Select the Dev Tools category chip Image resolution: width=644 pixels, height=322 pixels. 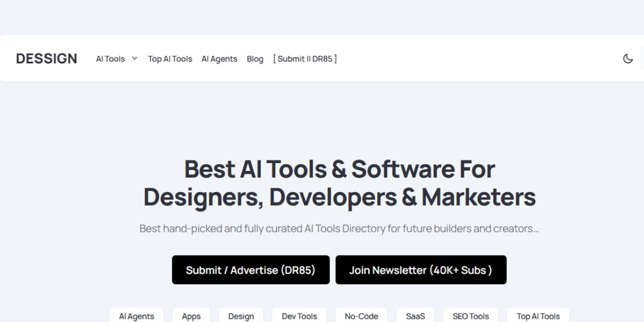[299, 316]
